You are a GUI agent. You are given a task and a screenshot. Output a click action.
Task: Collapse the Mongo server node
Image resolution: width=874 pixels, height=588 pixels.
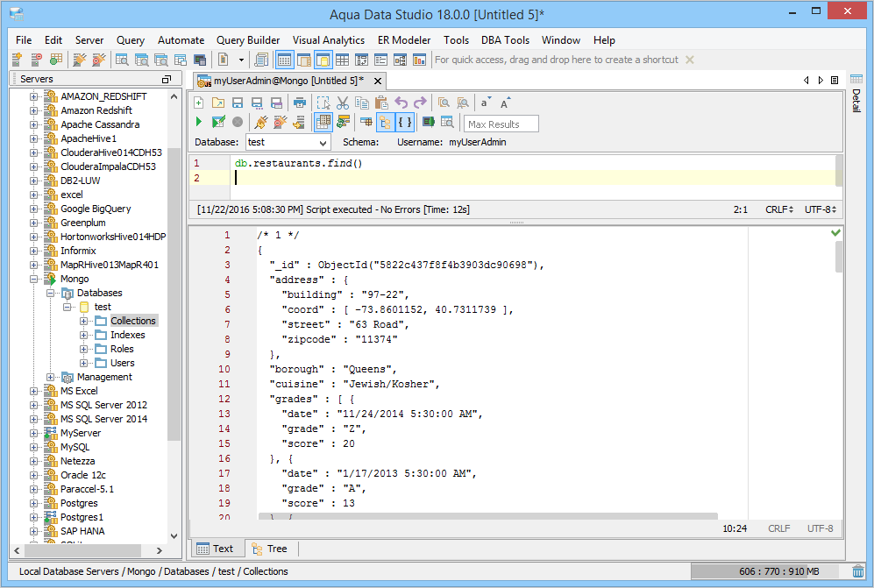[x=34, y=280]
